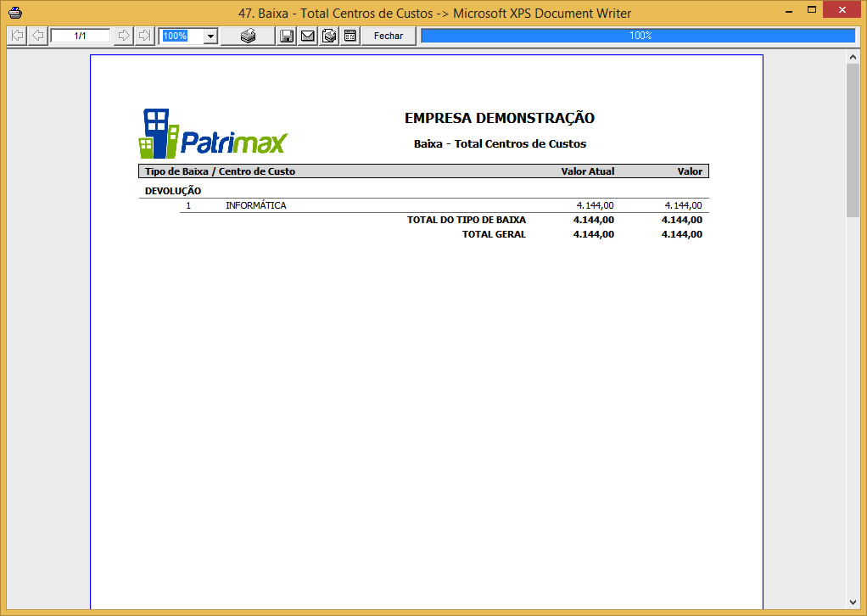Screen dimensions: 867x616
Task: Click the calculator-style export icon
Action: tap(350, 36)
